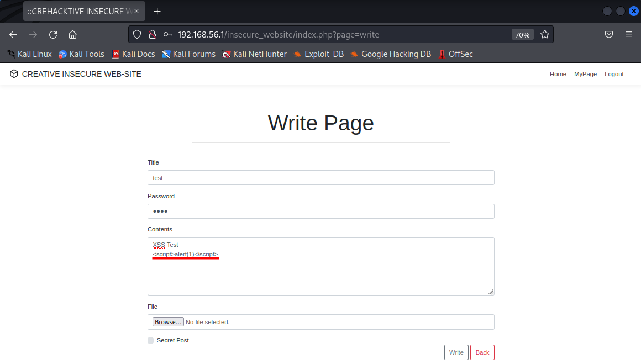
Task: Open the Firefox application menu
Action: coord(629,35)
